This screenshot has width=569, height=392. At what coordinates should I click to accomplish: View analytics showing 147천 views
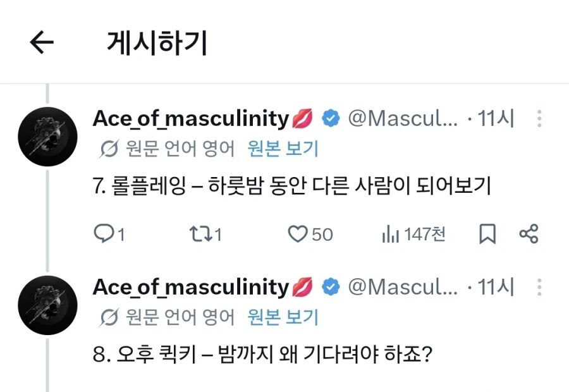[413, 234]
